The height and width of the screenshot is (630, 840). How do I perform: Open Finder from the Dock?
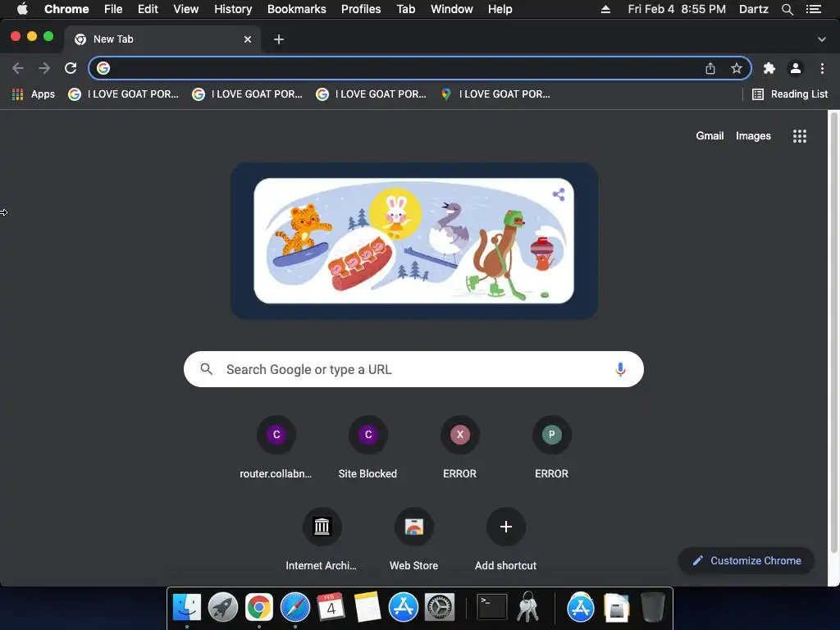[x=187, y=608]
